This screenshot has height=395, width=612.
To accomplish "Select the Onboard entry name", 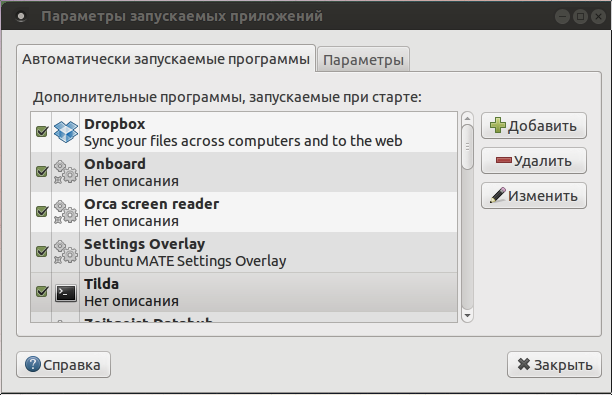I will [115, 164].
